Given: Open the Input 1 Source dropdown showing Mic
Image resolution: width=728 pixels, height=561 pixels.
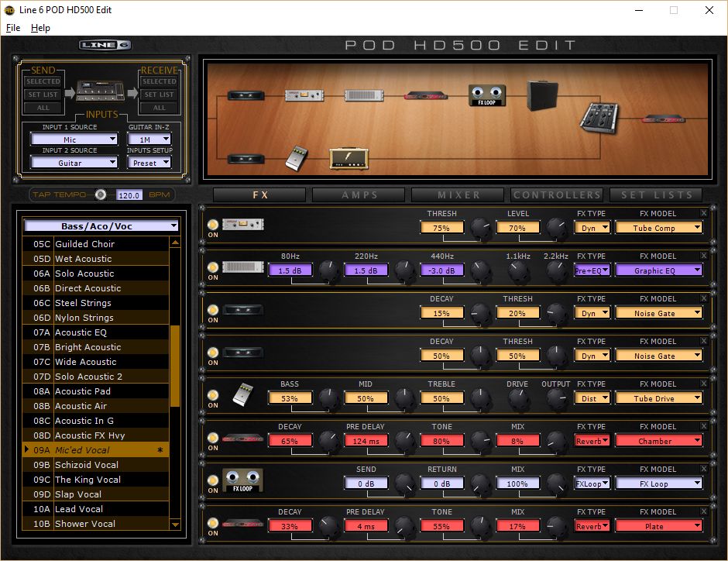Looking at the screenshot, I should point(74,139).
